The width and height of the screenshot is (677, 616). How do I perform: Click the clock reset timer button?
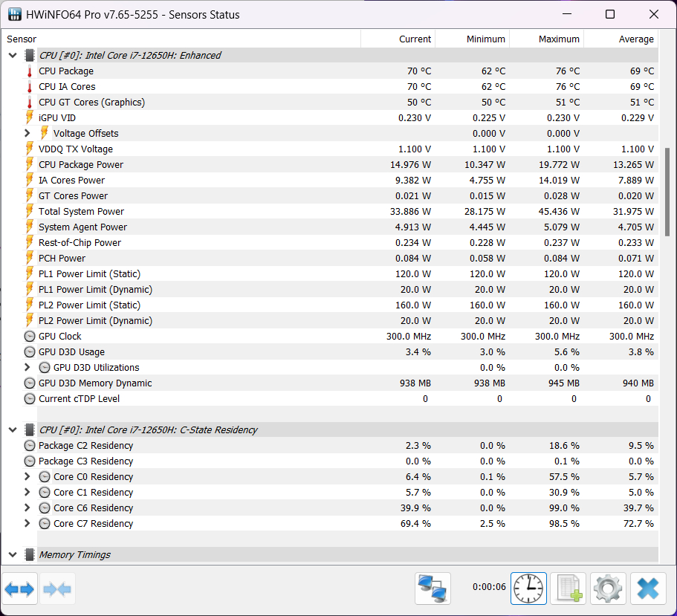click(528, 589)
